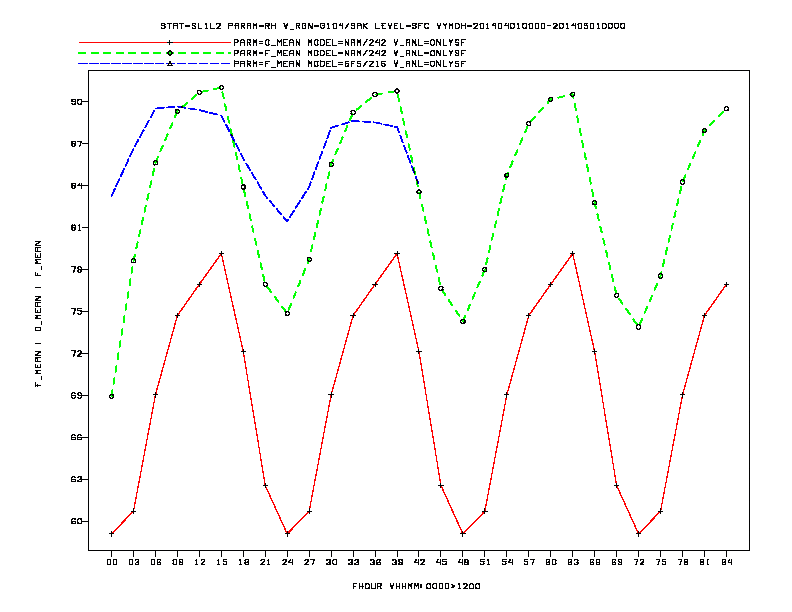Click the 63 tick label on vertical axis
The width and height of the screenshot is (792, 612).
point(76,479)
